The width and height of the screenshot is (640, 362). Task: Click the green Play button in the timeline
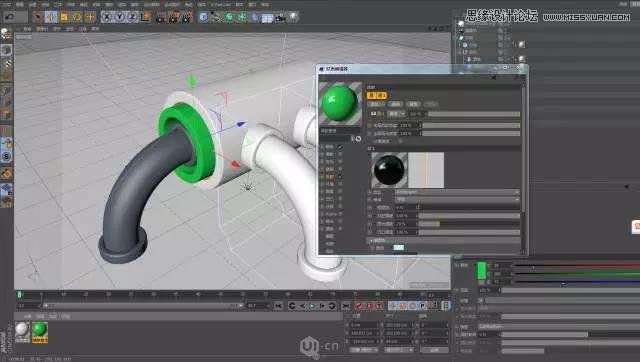click(312, 306)
